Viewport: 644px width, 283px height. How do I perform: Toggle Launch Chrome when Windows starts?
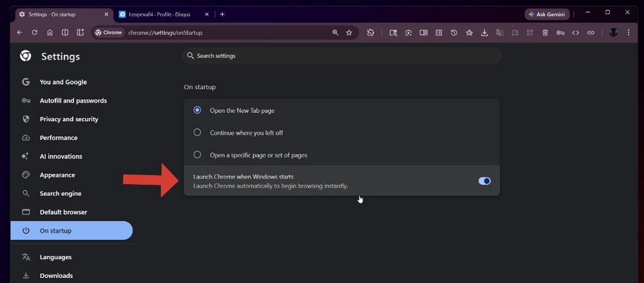click(484, 181)
